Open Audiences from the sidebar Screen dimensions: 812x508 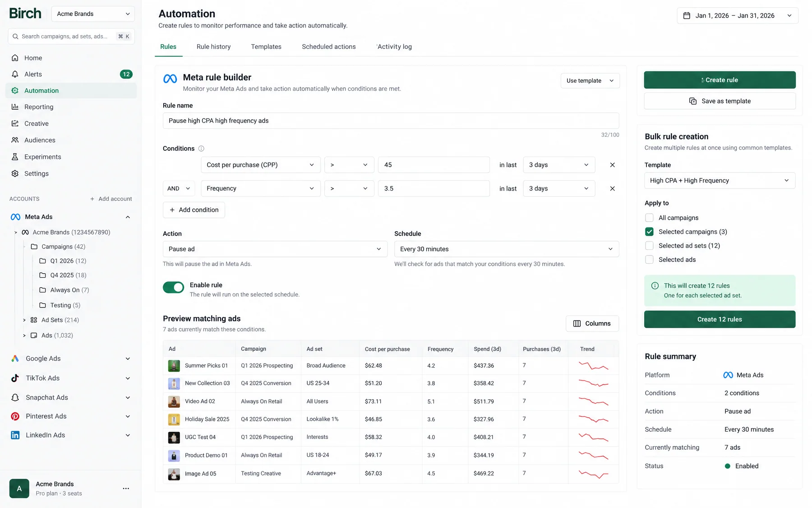[x=71, y=140]
